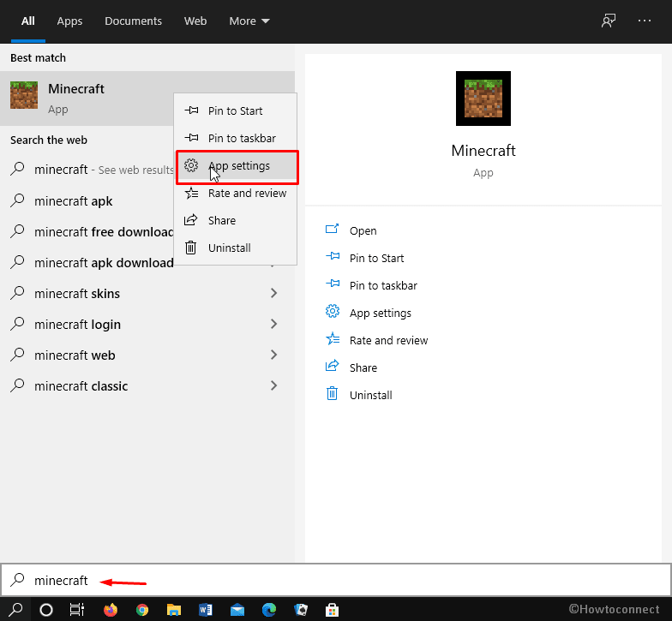Open the three-dots options menu
This screenshot has height=621, width=672.
645,21
